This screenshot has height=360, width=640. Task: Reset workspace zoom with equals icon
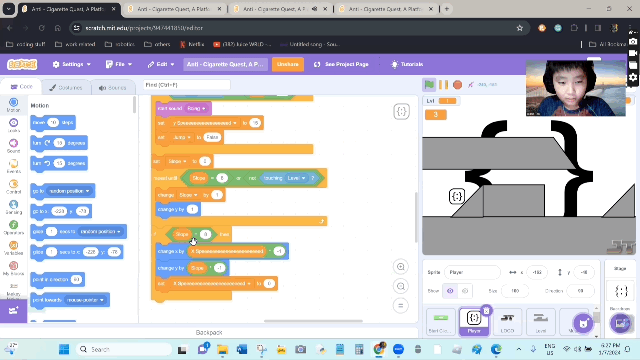[401, 305]
